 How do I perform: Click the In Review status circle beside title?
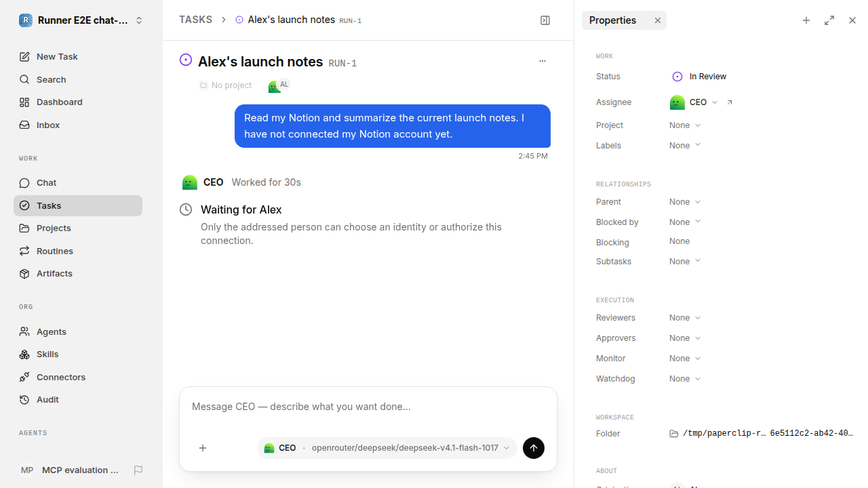(x=186, y=60)
